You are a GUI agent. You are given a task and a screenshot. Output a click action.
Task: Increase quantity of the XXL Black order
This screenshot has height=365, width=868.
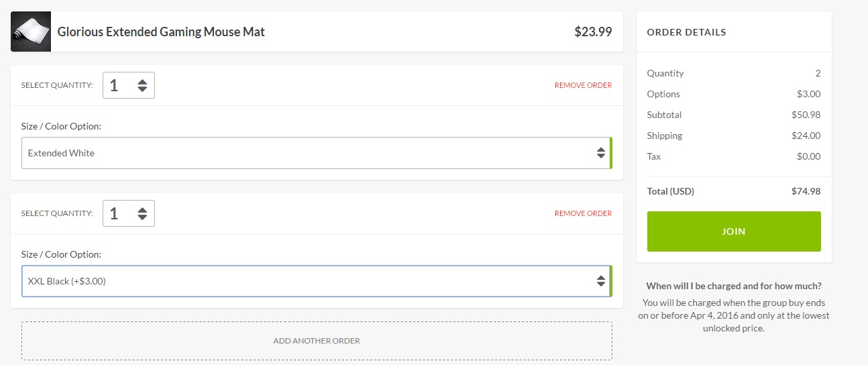tap(142, 210)
